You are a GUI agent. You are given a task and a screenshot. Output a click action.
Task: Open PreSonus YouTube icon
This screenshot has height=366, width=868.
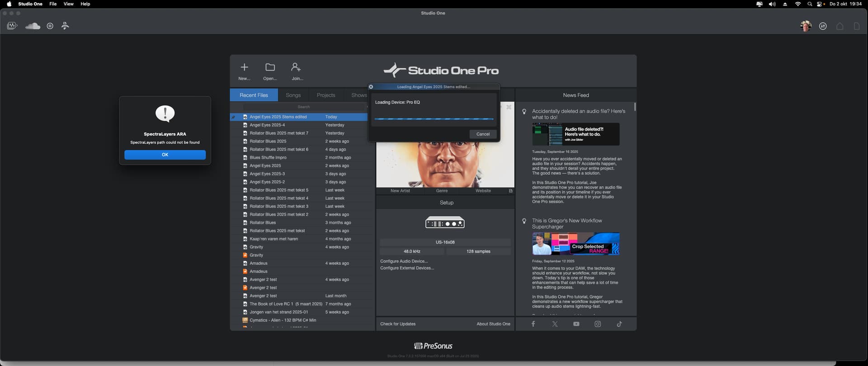(576, 324)
